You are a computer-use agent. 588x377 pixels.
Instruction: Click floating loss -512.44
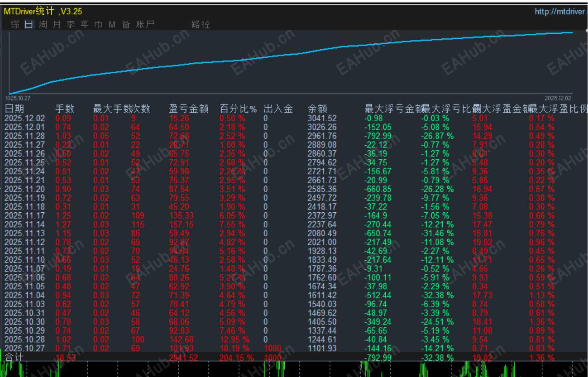tap(378, 295)
